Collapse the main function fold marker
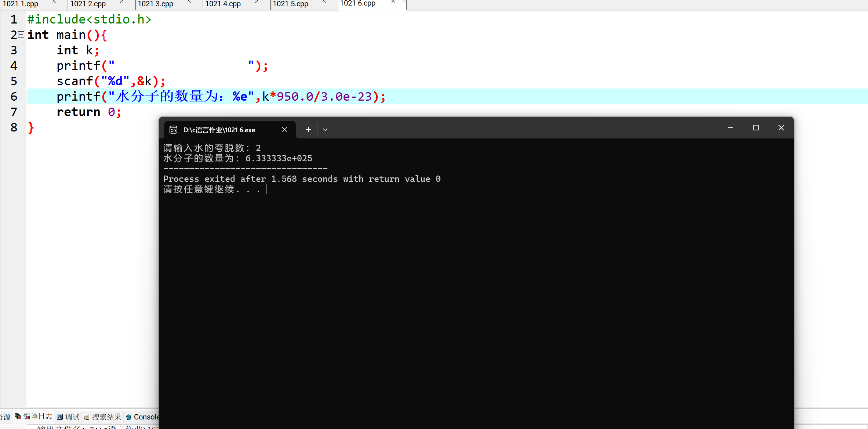This screenshot has width=868, height=429. coord(21,35)
